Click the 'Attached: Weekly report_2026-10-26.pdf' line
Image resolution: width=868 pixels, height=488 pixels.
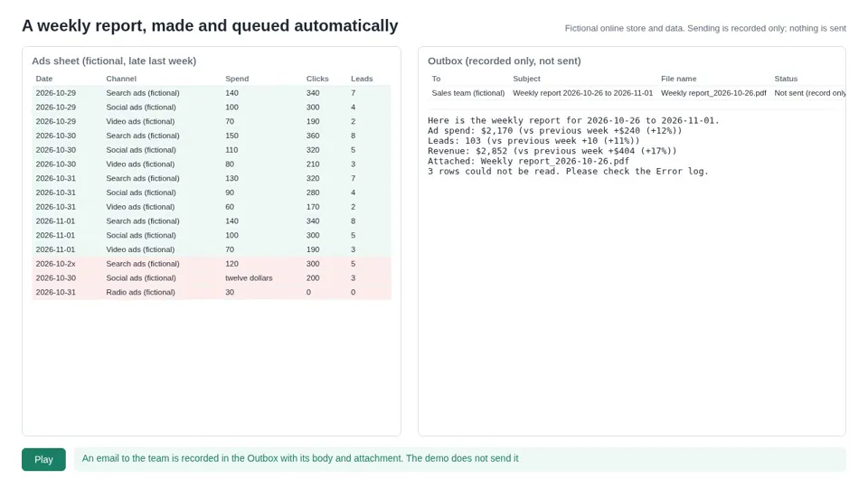(528, 161)
